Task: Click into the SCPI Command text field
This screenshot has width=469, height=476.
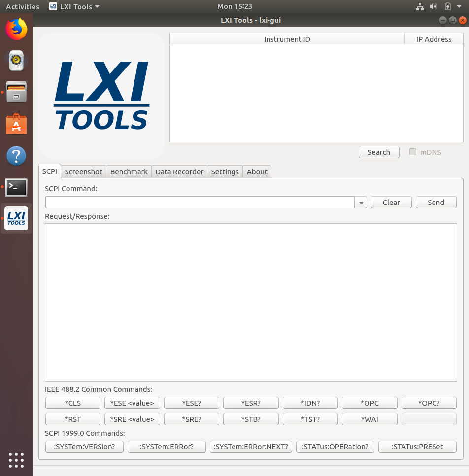Action: (200, 203)
